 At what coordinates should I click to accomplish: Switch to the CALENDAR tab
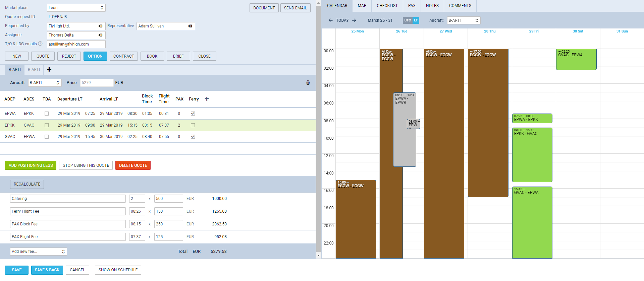[x=337, y=6]
